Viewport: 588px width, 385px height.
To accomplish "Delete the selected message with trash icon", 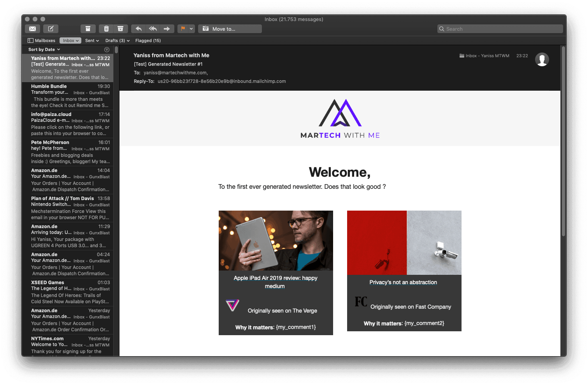I will (x=106, y=29).
